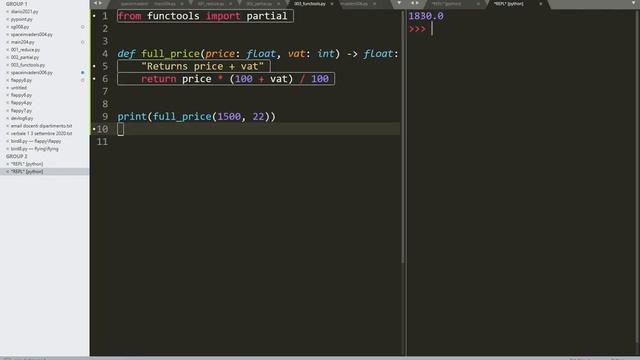Screen dimensions: 640x360
Task: Click line number 4 in the gutter
Action: coord(105,54)
